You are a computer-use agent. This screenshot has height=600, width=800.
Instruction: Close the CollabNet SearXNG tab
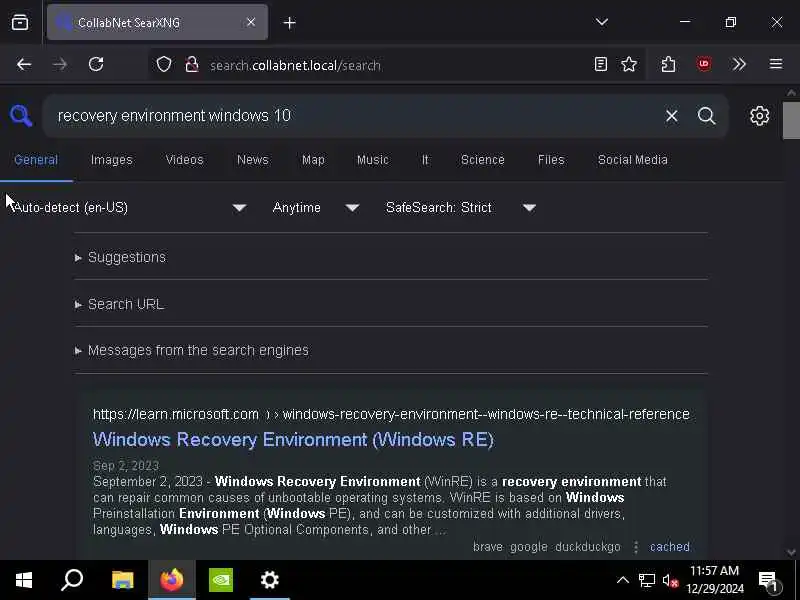coord(251,22)
